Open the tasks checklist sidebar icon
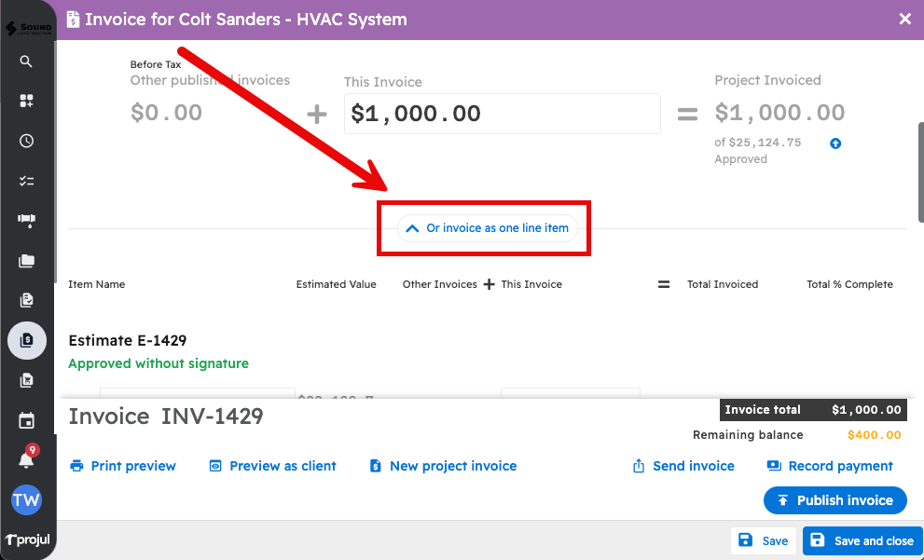Image resolution: width=924 pixels, height=560 pixels. click(26, 181)
